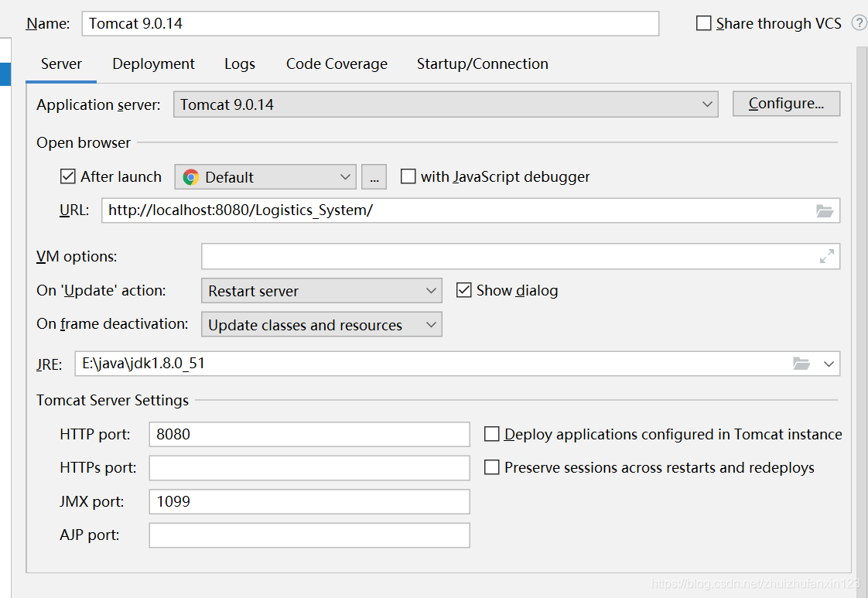
Task: Open the Application server dropdown
Action: [x=446, y=104]
